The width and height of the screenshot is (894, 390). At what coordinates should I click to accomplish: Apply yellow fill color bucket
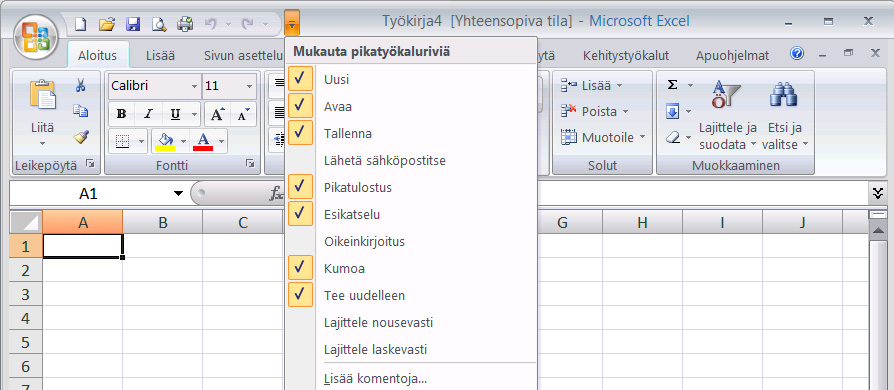pos(166,141)
